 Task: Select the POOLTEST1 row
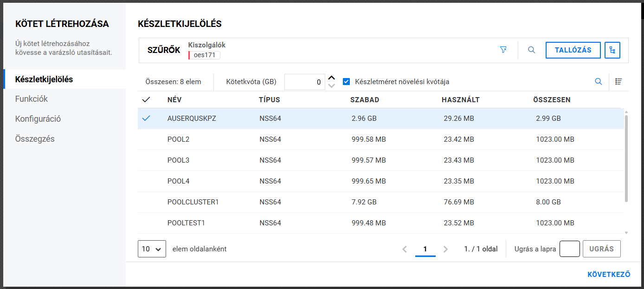click(x=380, y=223)
